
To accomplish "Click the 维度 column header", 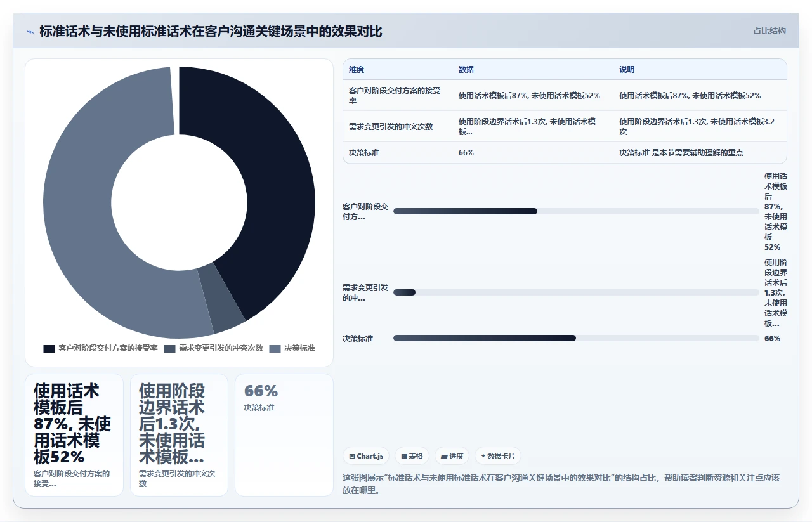I will [357, 70].
